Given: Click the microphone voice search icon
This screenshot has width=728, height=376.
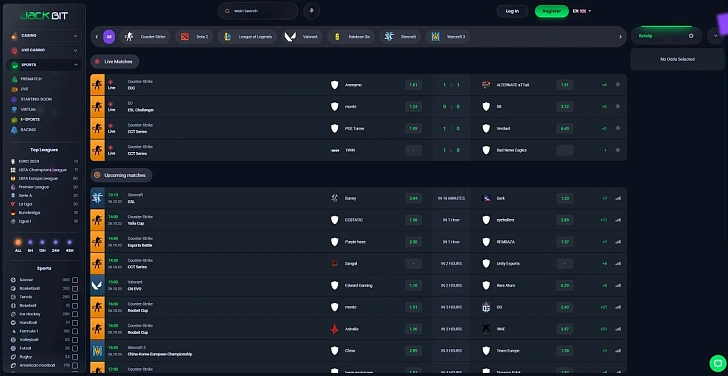Looking at the screenshot, I should click(x=312, y=11).
